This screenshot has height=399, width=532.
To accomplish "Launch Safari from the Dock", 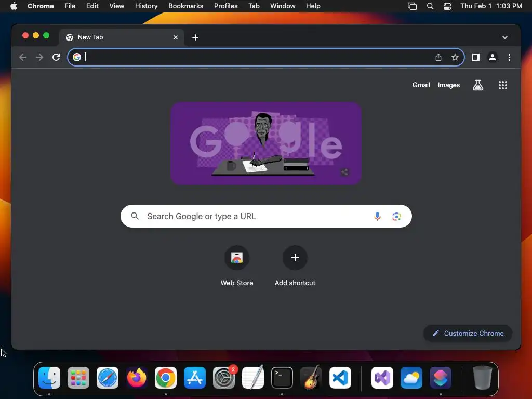I will tap(108, 378).
